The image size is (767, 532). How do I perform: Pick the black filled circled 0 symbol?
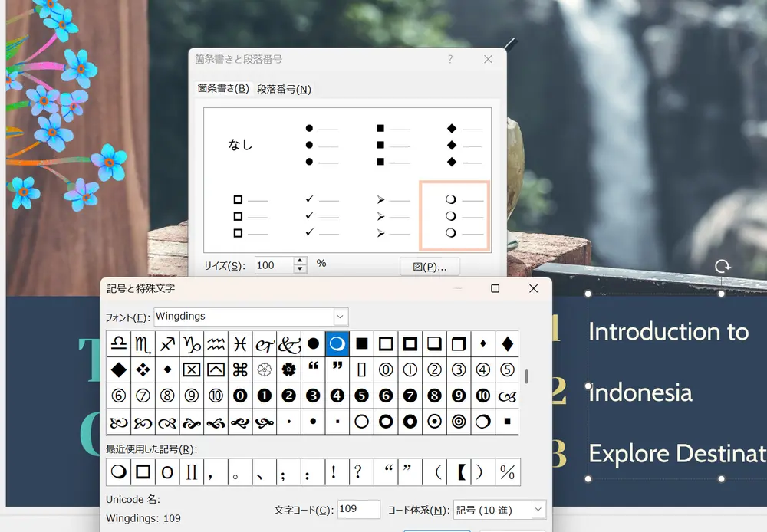tap(240, 396)
